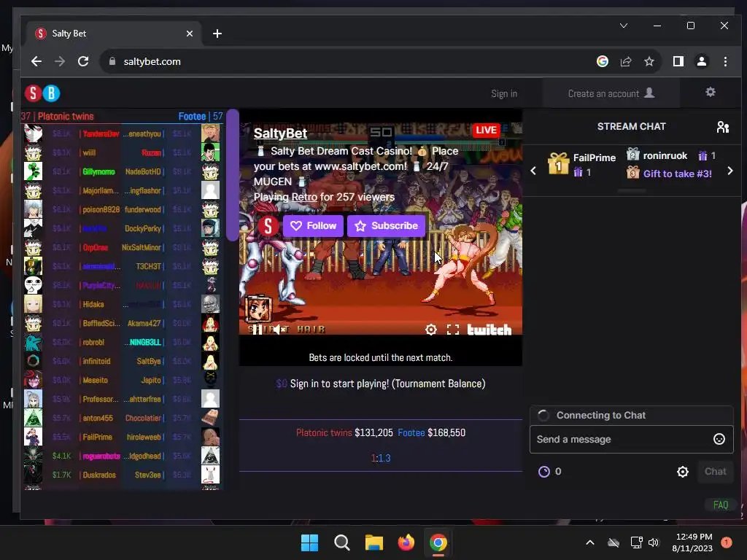Open File Explorer from taskbar
This screenshot has width=747, height=560.
[x=374, y=542]
